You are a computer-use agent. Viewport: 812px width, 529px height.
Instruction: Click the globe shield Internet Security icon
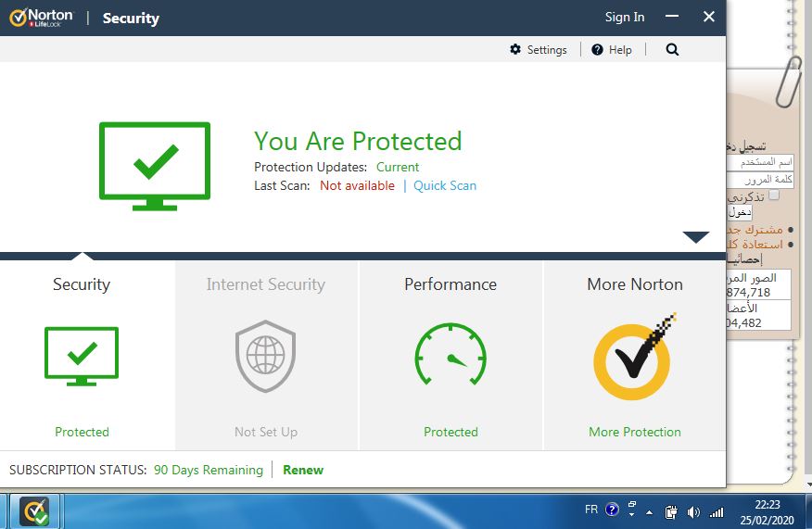pos(266,356)
